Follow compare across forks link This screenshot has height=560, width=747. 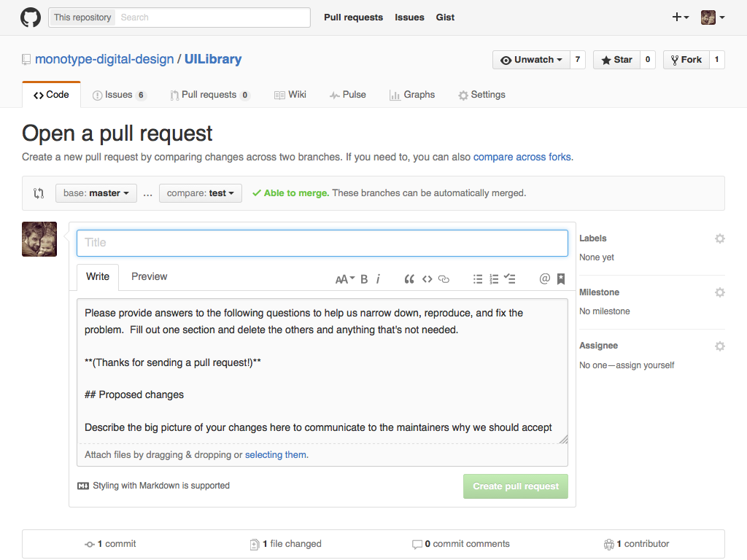coord(522,157)
